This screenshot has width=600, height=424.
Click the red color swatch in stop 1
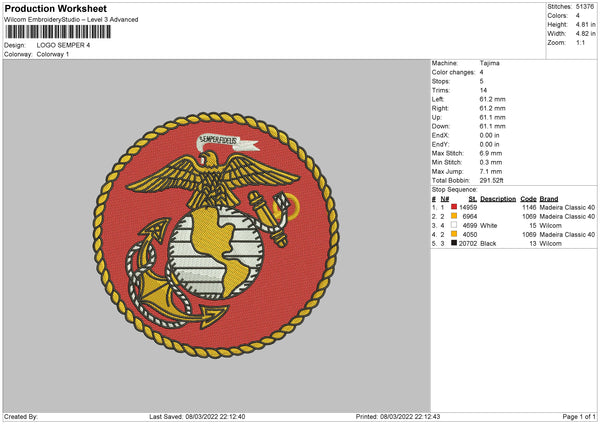click(x=454, y=207)
